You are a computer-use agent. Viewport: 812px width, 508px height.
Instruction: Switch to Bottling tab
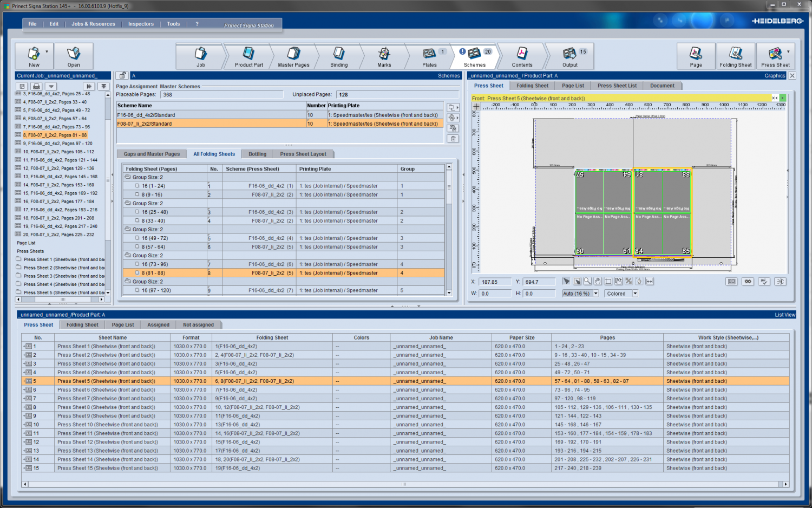click(x=257, y=154)
